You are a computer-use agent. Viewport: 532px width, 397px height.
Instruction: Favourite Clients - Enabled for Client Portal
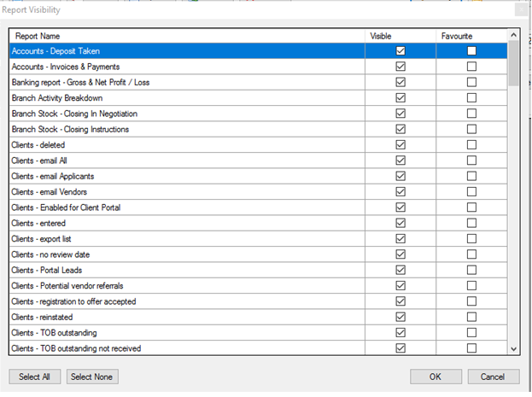point(471,207)
